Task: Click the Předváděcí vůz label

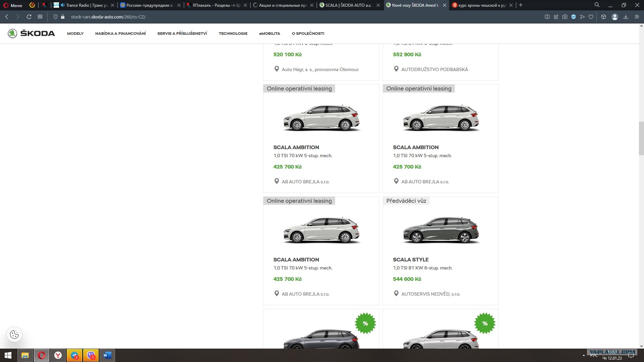Action: click(x=406, y=201)
